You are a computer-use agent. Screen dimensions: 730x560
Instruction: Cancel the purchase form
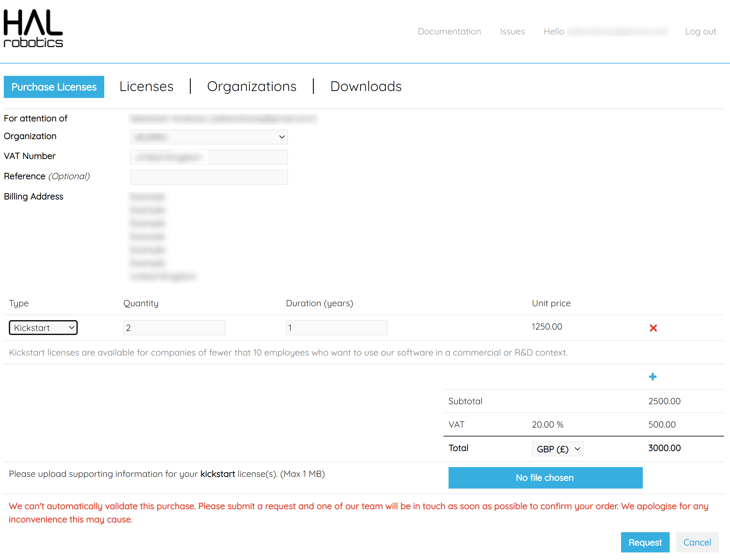click(x=697, y=542)
